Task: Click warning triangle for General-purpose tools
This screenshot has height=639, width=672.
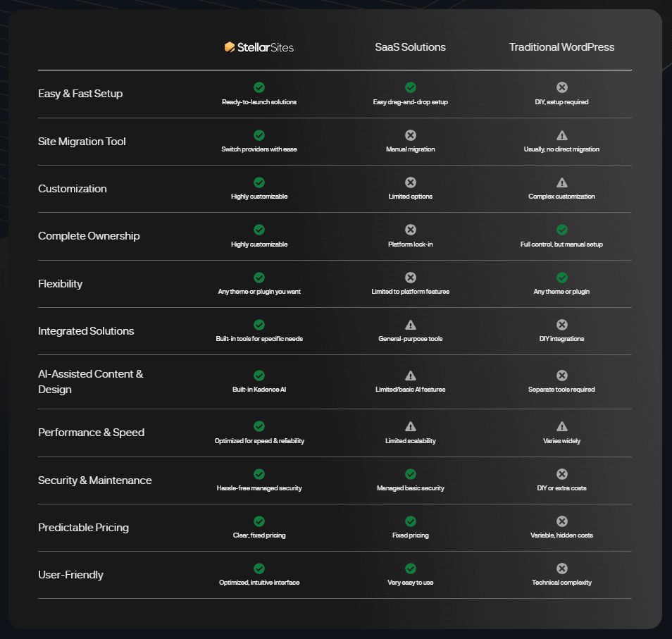Action: 411,325
